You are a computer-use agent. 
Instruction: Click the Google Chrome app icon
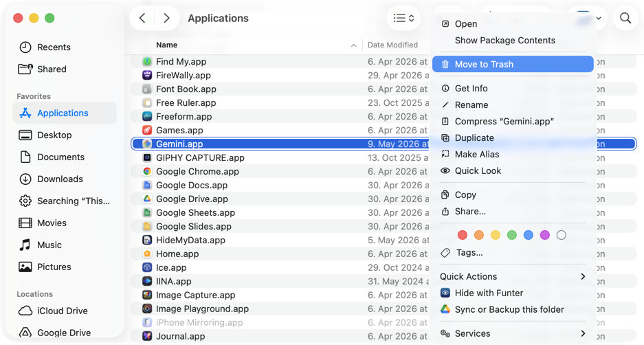tap(147, 171)
